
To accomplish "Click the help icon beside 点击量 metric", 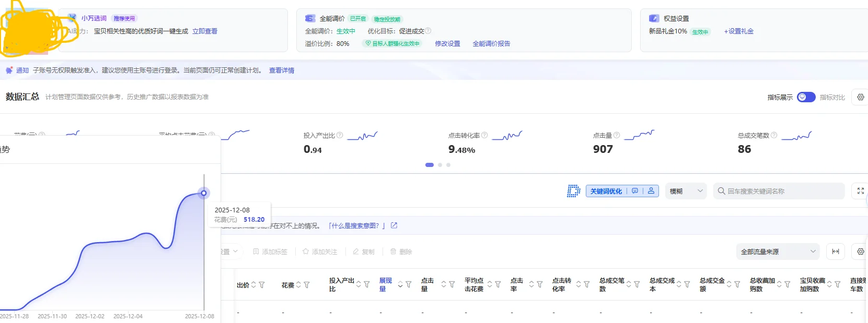I will point(617,135).
